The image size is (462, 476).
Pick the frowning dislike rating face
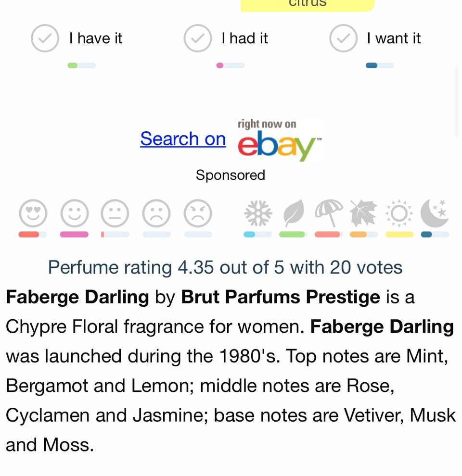[x=156, y=213]
